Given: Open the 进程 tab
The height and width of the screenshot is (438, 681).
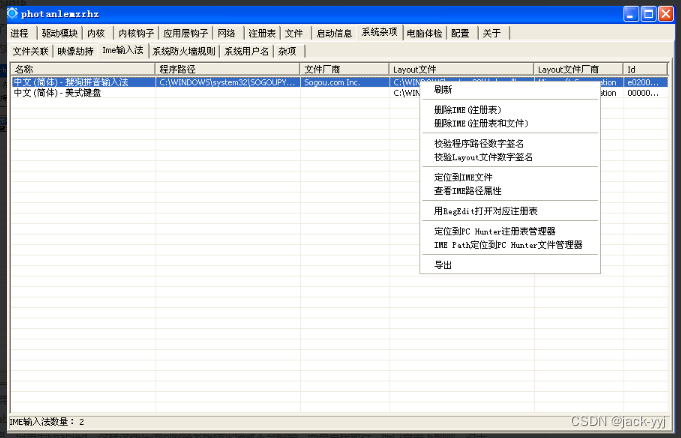Looking at the screenshot, I should coord(20,33).
